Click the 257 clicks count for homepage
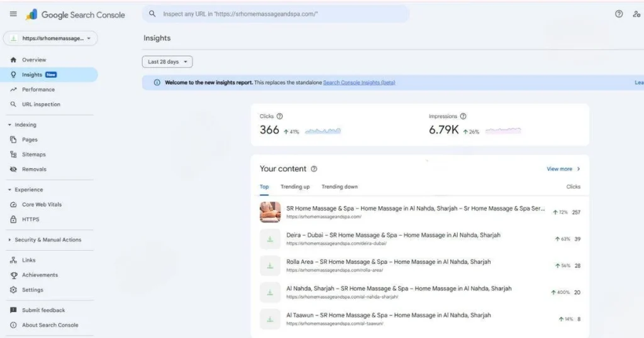Image resolution: width=644 pixels, height=338 pixels. pos(576,212)
